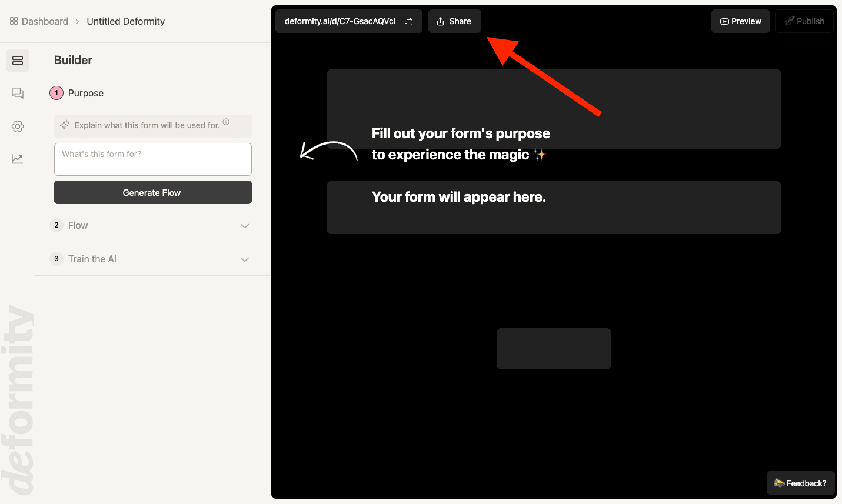Click the Generate Flow button
Screen dimensions: 842x504
pyautogui.click(x=152, y=192)
